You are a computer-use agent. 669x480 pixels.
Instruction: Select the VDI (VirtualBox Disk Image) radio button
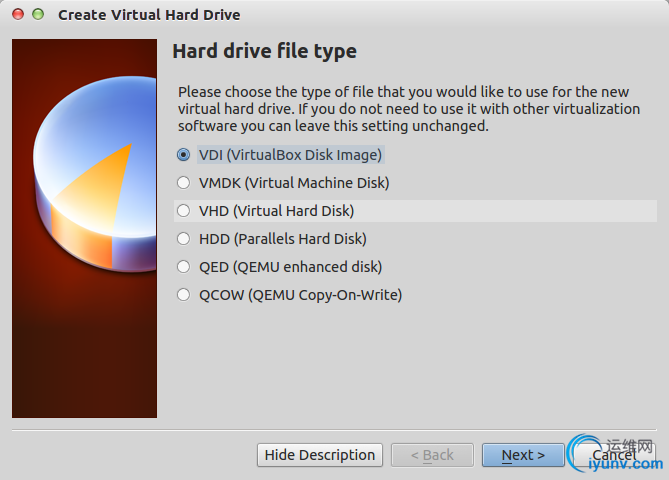(183, 155)
